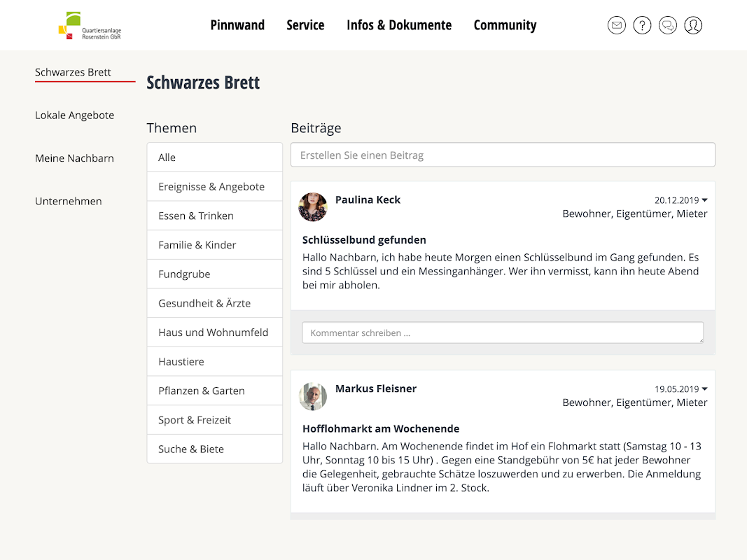
Task: Go to Lokale Angebote in sidebar
Action: click(x=74, y=115)
